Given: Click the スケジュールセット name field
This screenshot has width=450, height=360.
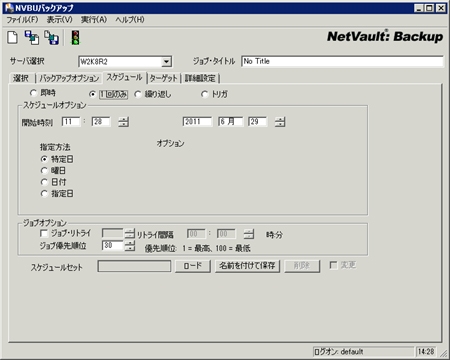Looking at the screenshot, I should [134, 266].
